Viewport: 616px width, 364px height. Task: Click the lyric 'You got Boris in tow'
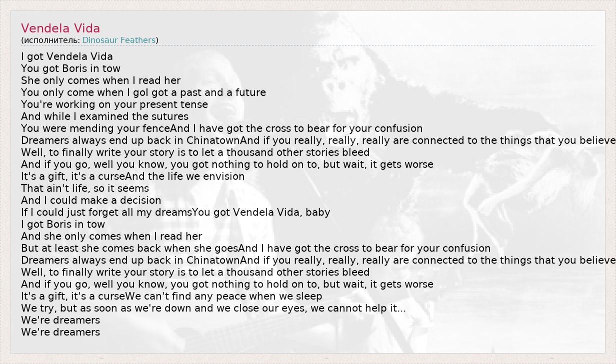pos(70,68)
